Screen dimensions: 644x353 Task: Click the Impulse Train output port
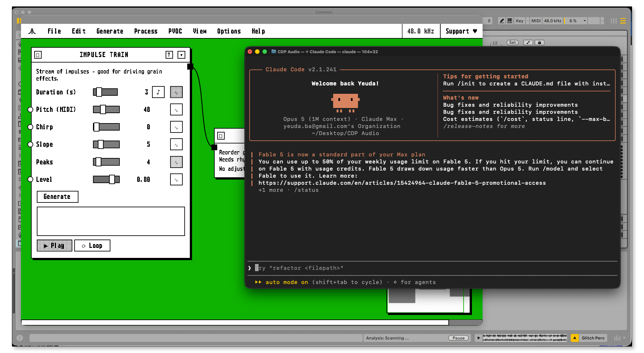pos(190,66)
